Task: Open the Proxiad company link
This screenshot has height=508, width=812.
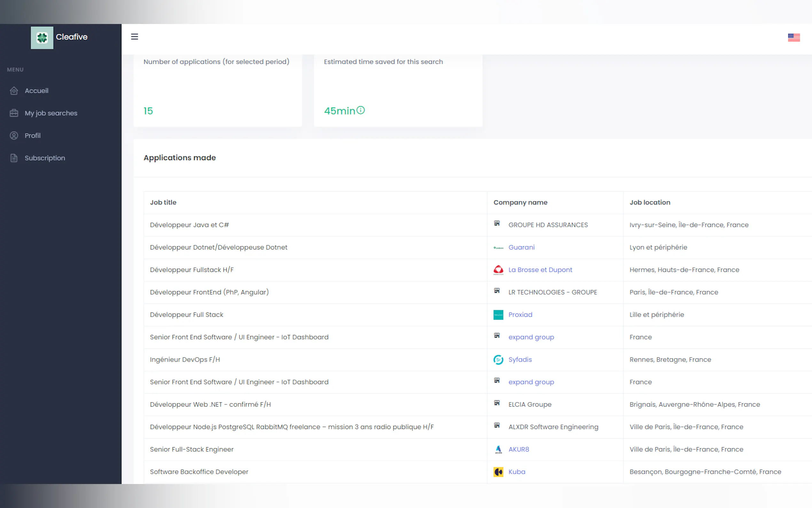Action: 520,314
